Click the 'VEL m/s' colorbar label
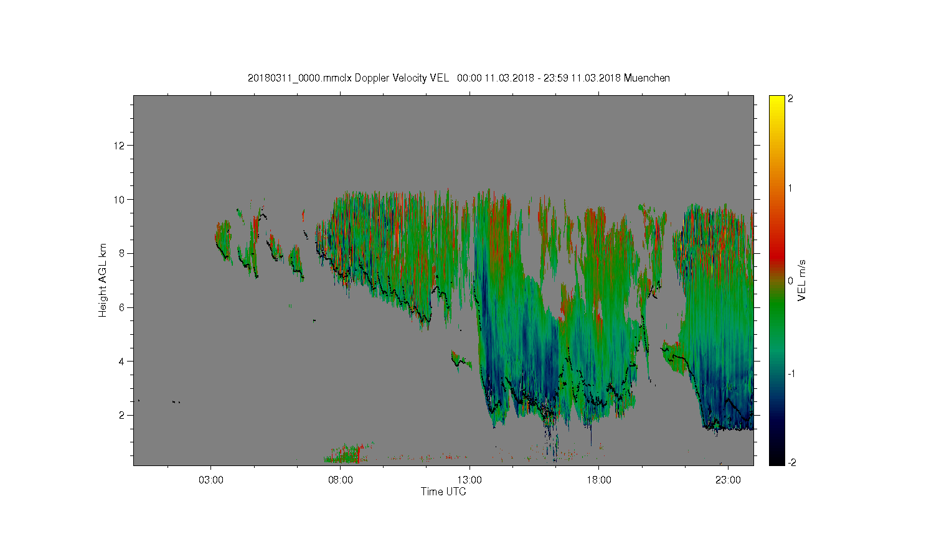Image resolution: width=934 pixels, height=560 pixels. tap(802, 281)
